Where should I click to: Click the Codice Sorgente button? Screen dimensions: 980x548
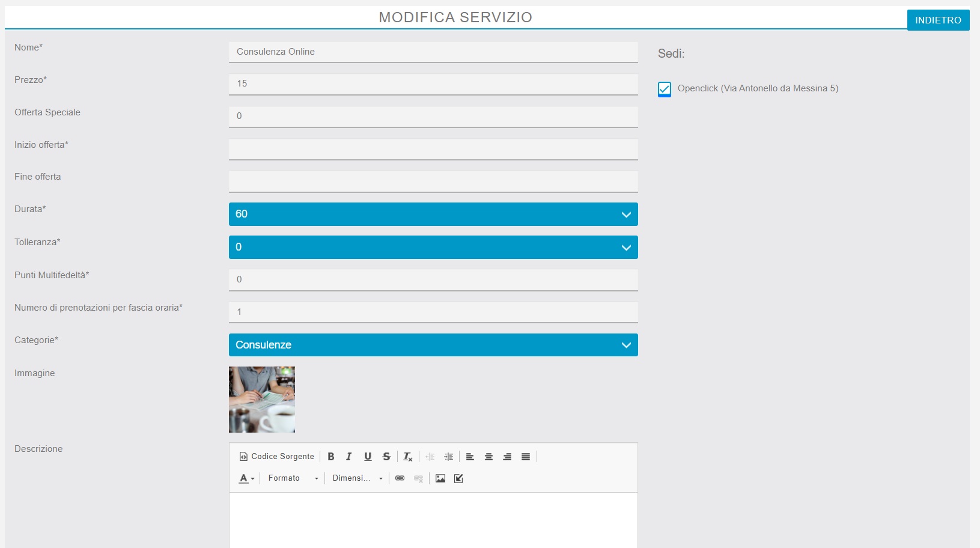(x=276, y=457)
